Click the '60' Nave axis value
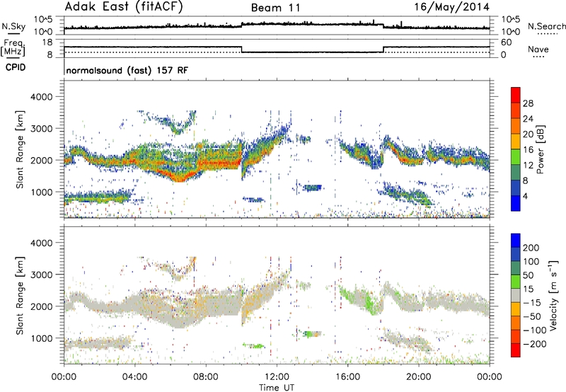The width and height of the screenshot is (566, 392). click(507, 42)
